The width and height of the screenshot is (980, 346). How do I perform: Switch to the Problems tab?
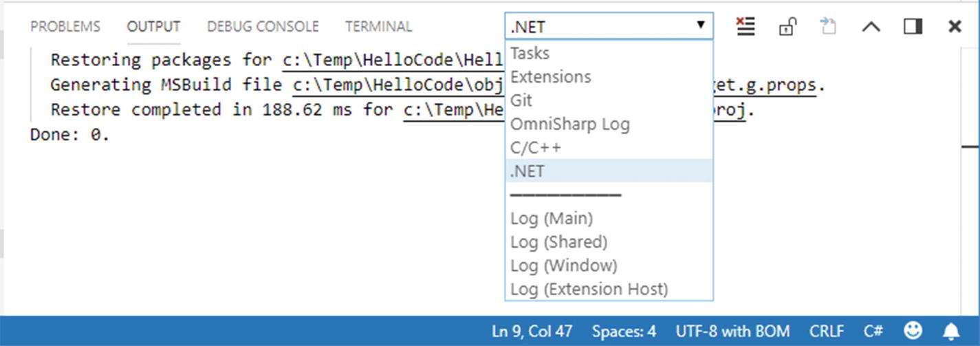(65, 27)
